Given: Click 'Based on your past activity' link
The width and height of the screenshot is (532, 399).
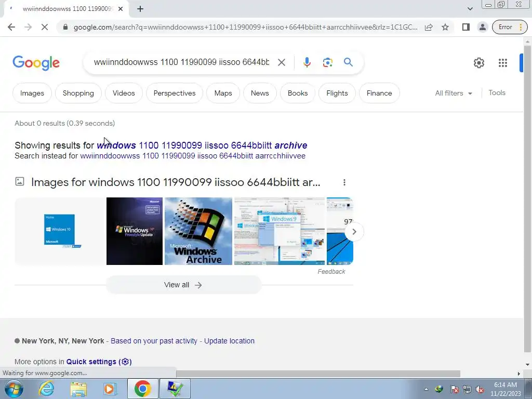Looking at the screenshot, I should [154, 341].
